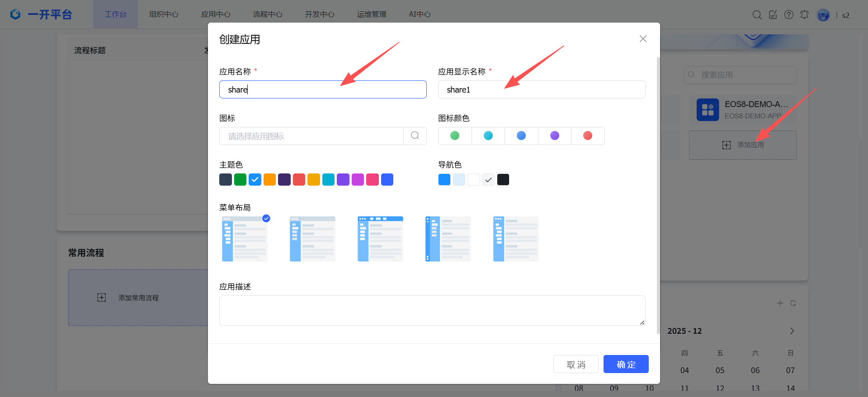Open the help question mark icon

click(x=789, y=15)
